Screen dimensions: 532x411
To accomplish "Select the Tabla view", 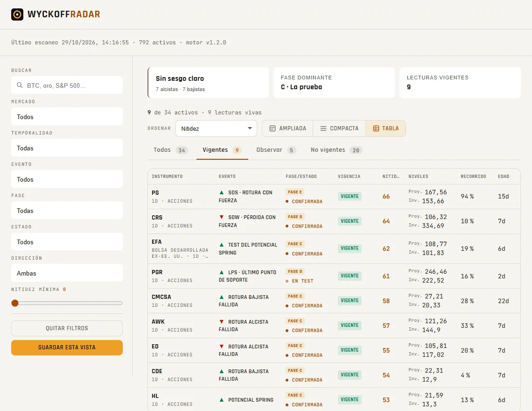I will tap(386, 128).
